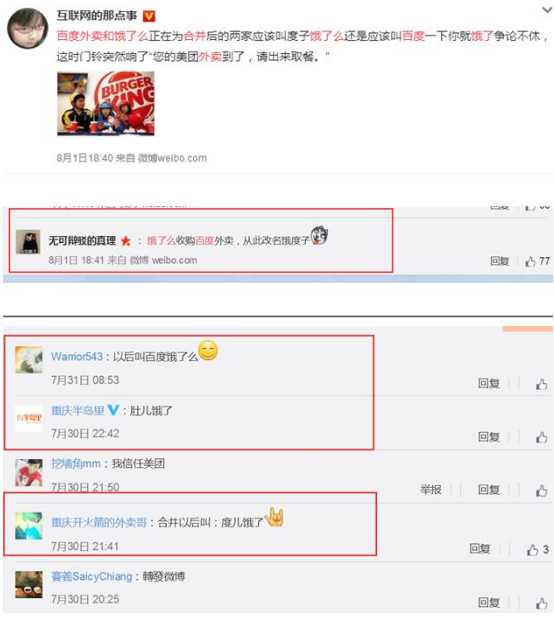Like 重庆半岛里's comment
The width and height of the screenshot is (554, 618).
pos(542,437)
